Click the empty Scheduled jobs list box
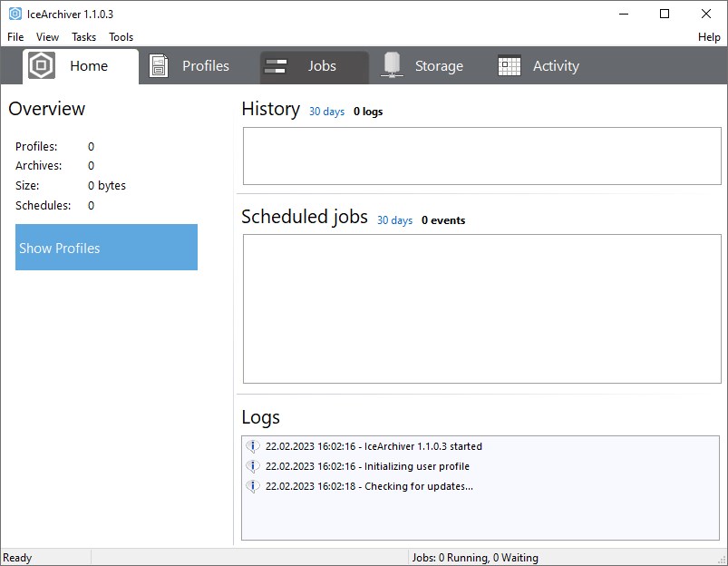Image resolution: width=728 pixels, height=566 pixels. pyautogui.click(x=482, y=309)
